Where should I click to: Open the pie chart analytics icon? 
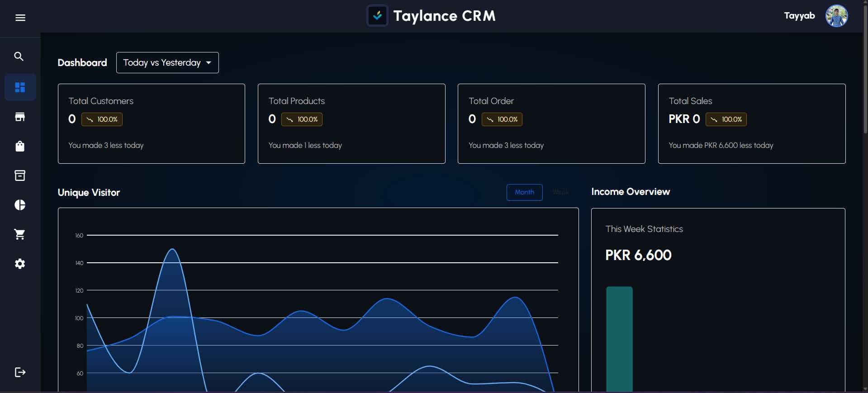coord(20,205)
